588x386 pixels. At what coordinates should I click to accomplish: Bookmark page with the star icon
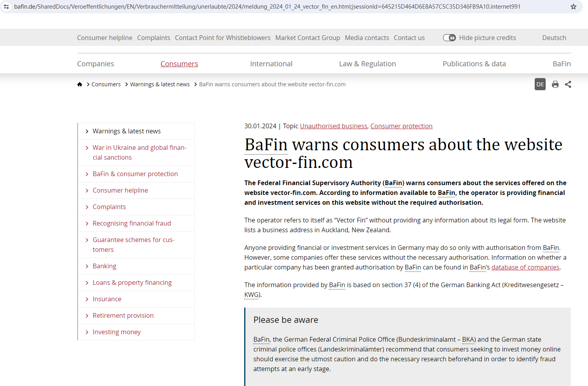[x=573, y=7]
